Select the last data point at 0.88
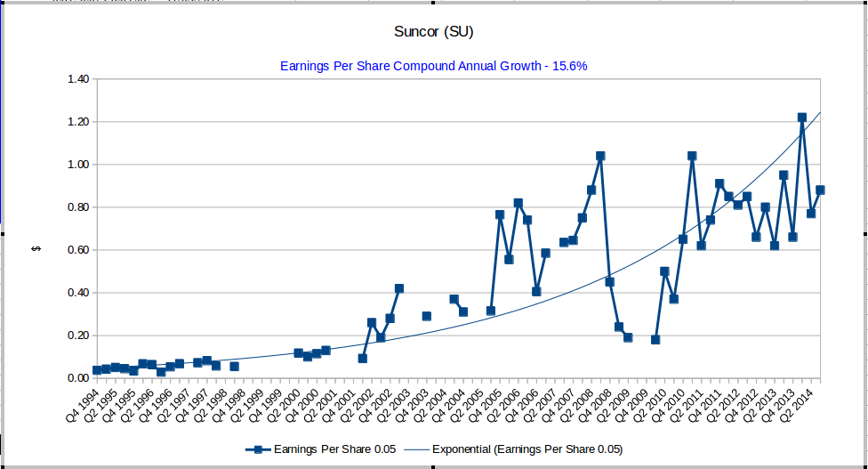868x469 pixels. [x=820, y=190]
